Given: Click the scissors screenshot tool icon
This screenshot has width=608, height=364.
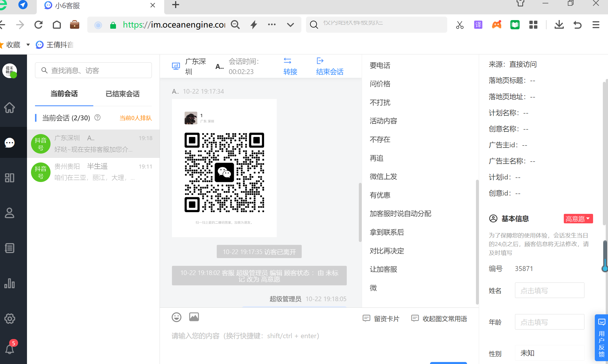Looking at the screenshot, I should click(460, 25).
